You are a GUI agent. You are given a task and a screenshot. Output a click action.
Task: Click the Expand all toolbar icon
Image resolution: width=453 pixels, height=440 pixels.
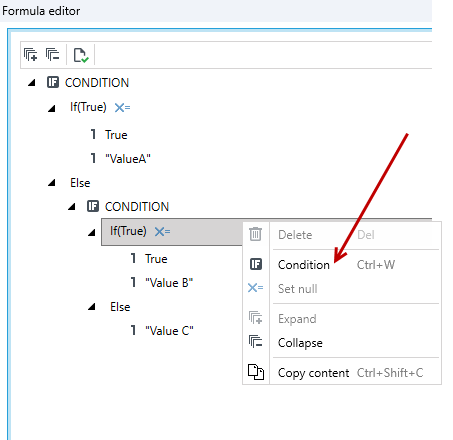(31, 55)
